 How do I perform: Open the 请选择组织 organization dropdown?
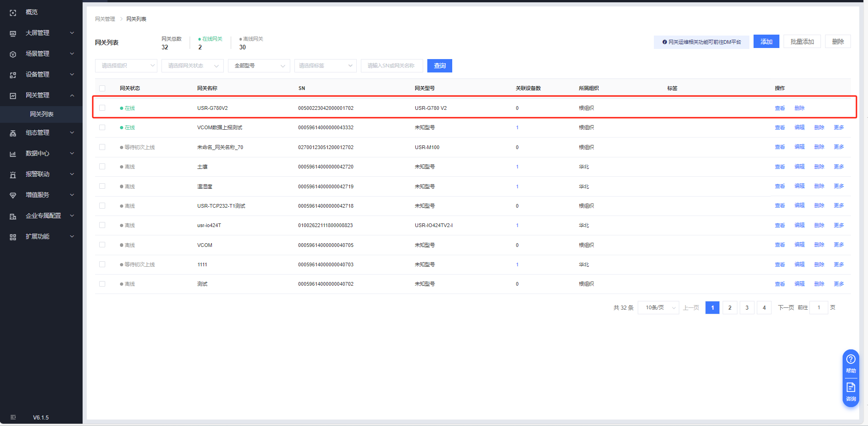[x=126, y=66]
